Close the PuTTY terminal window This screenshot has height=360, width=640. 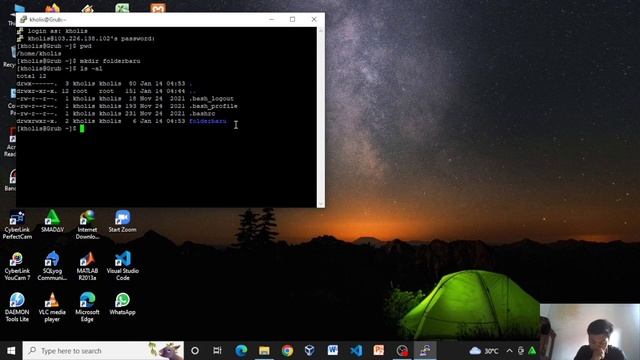pos(314,19)
